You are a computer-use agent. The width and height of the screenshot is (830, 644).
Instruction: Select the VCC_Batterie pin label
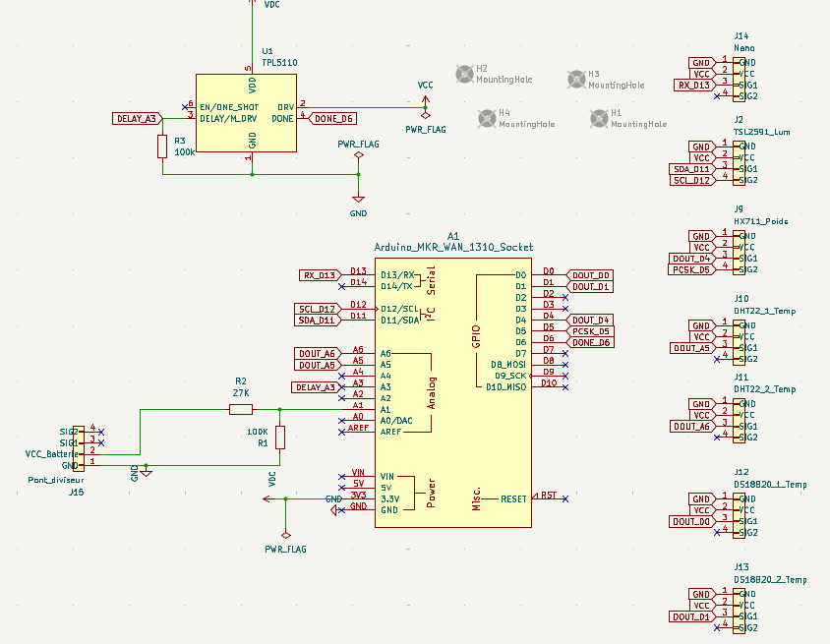point(52,454)
